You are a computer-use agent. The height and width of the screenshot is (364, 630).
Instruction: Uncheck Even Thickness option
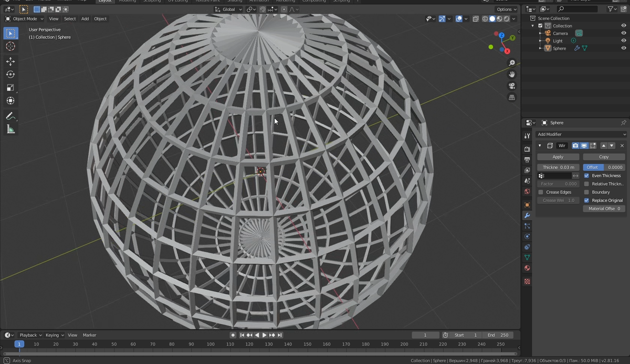586,176
